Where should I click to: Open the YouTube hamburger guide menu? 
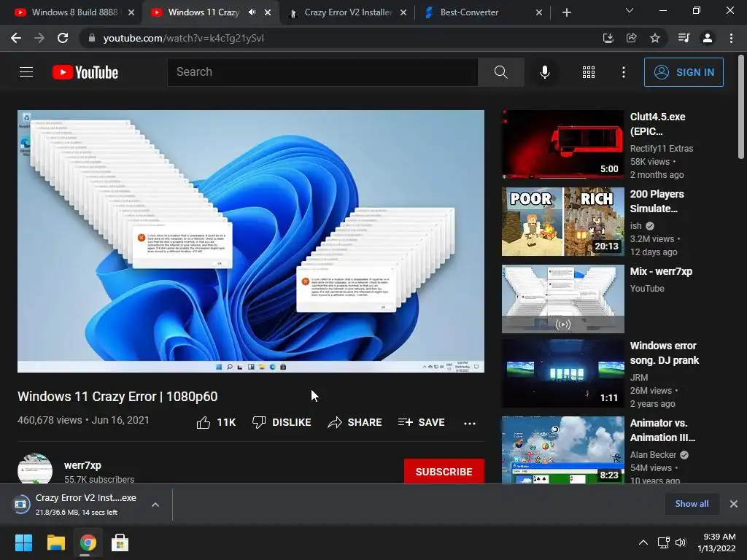[26, 72]
